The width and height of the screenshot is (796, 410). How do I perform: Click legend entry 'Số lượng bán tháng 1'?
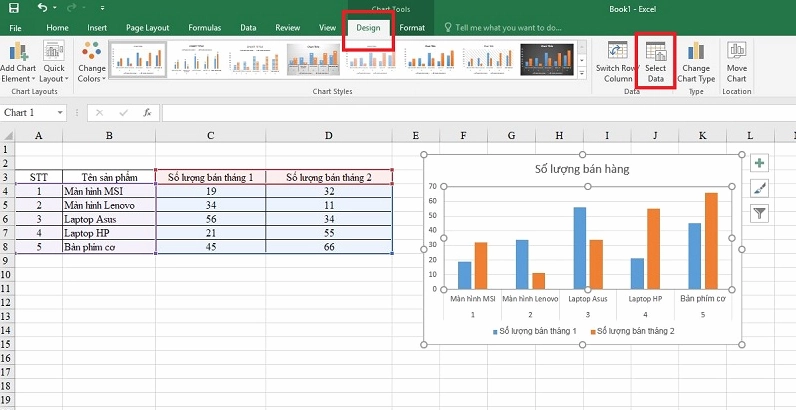pyautogui.click(x=535, y=331)
